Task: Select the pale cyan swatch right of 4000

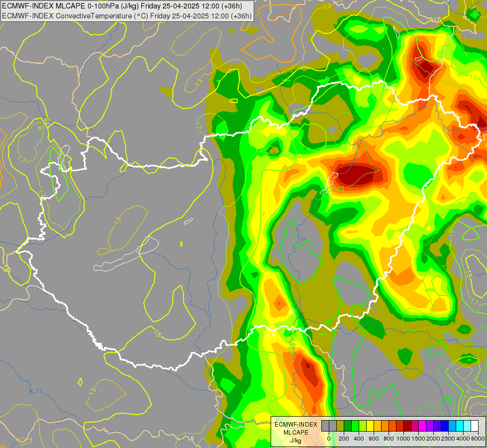Action: (x=467, y=426)
